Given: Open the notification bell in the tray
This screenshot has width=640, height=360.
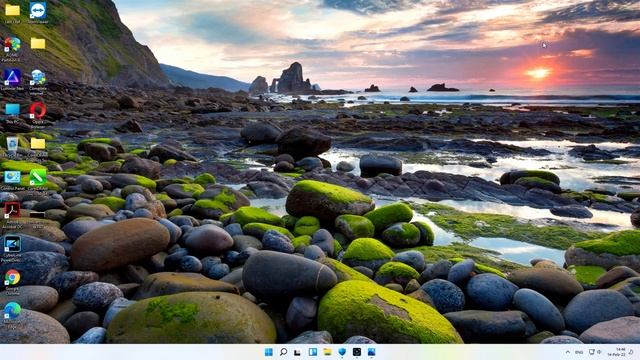Looking at the screenshot, I should tap(631, 352).
